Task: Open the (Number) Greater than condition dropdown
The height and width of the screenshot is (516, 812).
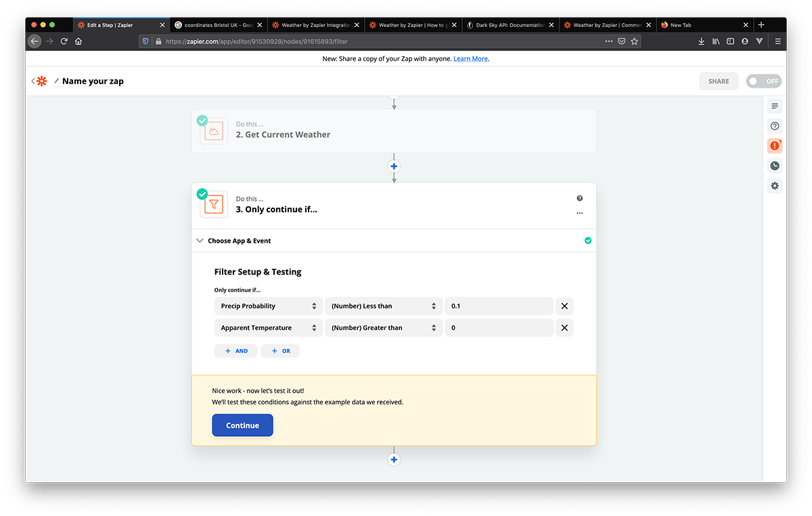Action: [x=384, y=328]
